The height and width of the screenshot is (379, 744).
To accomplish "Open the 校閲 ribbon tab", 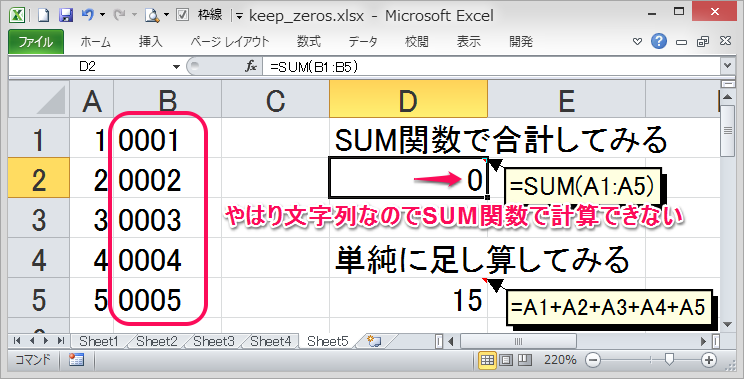I will (x=417, y=42).
